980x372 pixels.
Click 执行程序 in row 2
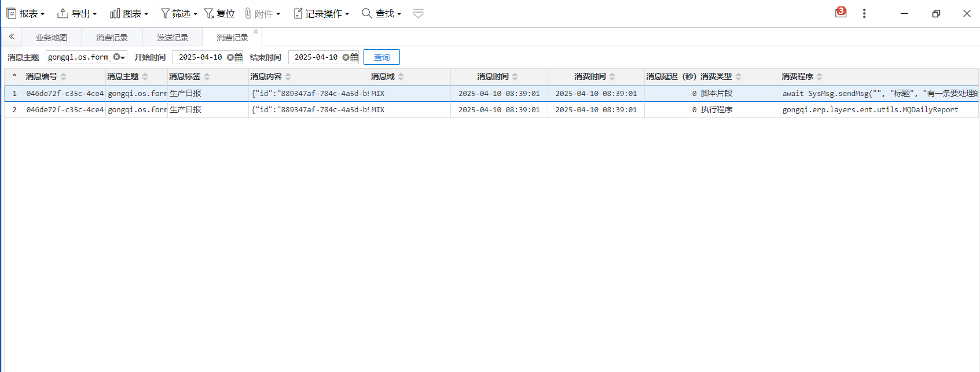(717, 109)
